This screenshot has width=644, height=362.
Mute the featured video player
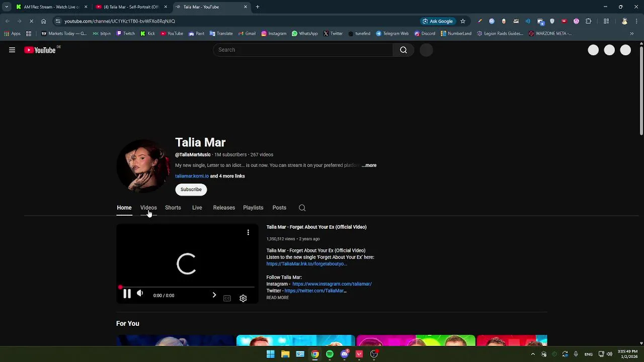(140, 294)
